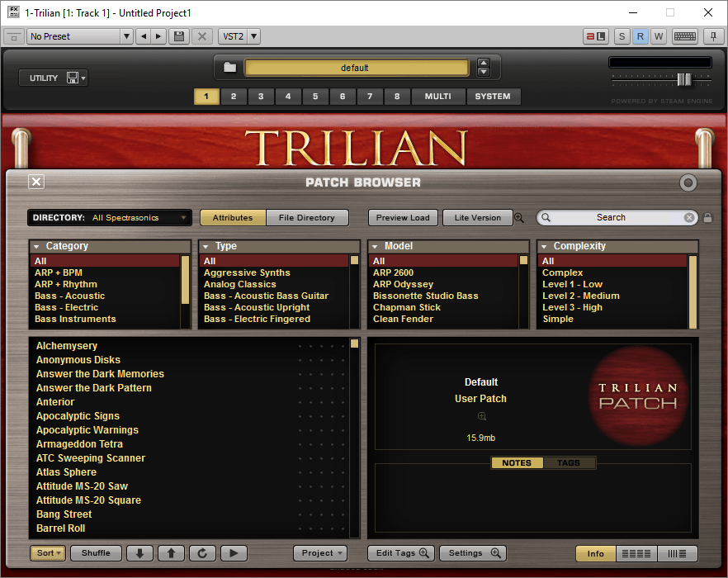This screenshot has width=728, height=578.
Task: Select the Attributes browse mode
Action: coord(233,217)
